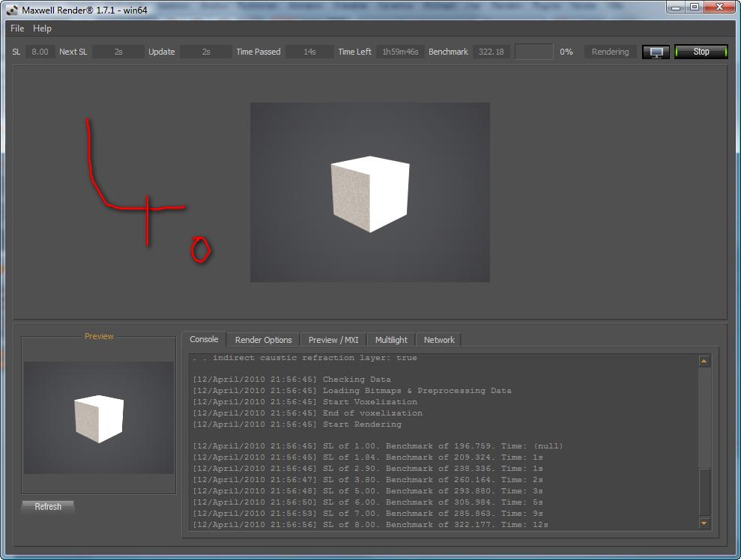Click the SL value field 8.00
Viewport: 741px width, 560px height.
[x=40, y=52]
